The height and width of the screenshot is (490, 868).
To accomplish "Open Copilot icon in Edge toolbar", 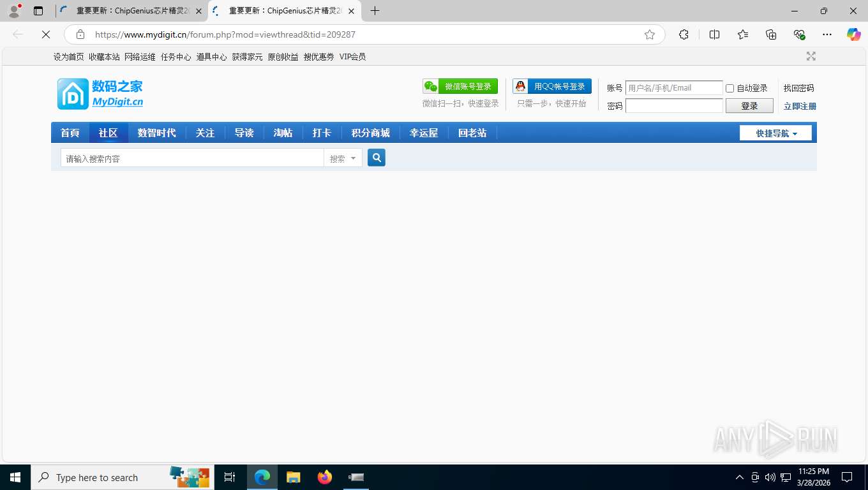I will click(854, 34).
